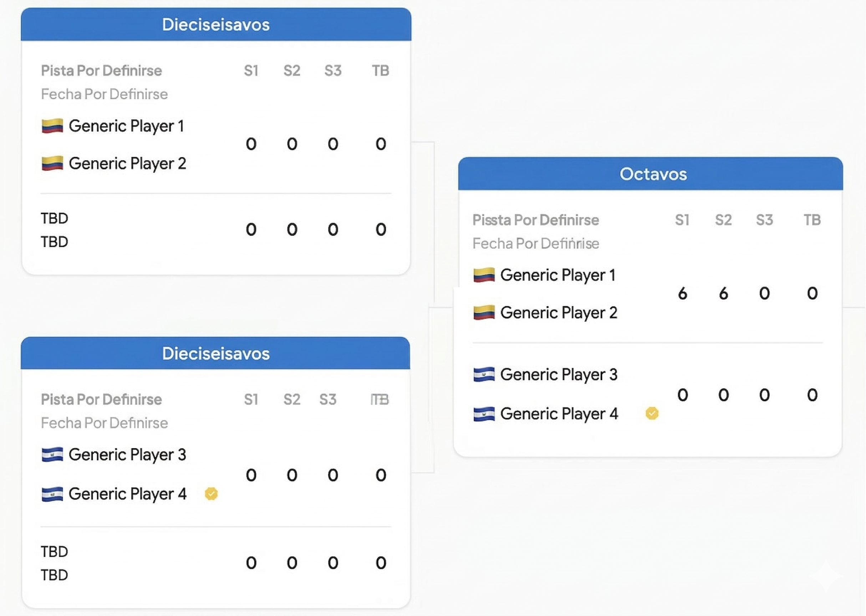866x616 pixels.
Task: Click yellow verified badge in Octavos card
Action: (652, 413)
